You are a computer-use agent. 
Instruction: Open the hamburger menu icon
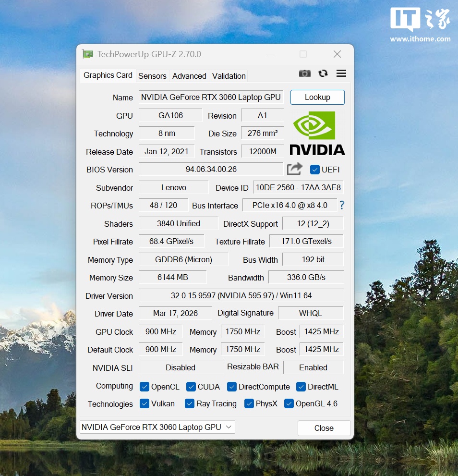click(341, 73)
